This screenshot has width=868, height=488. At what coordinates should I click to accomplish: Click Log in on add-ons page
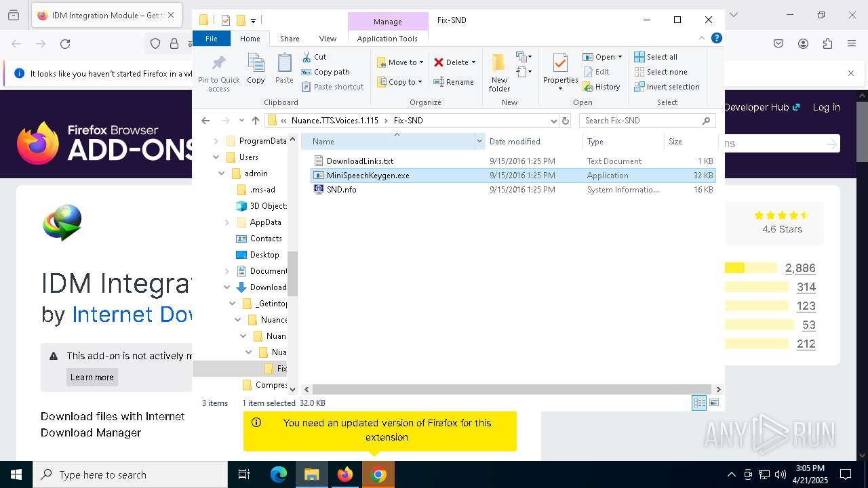pos(826,107)
